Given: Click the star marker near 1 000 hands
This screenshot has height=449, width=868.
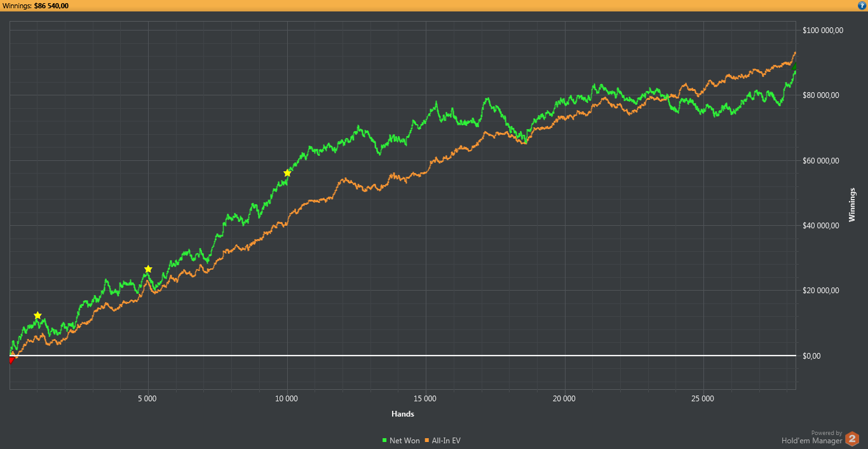Looking at the screenshot, I should (37, 315).
